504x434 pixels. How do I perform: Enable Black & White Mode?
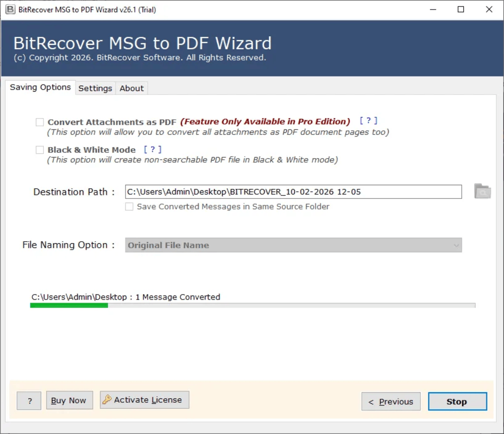(40, 150)
